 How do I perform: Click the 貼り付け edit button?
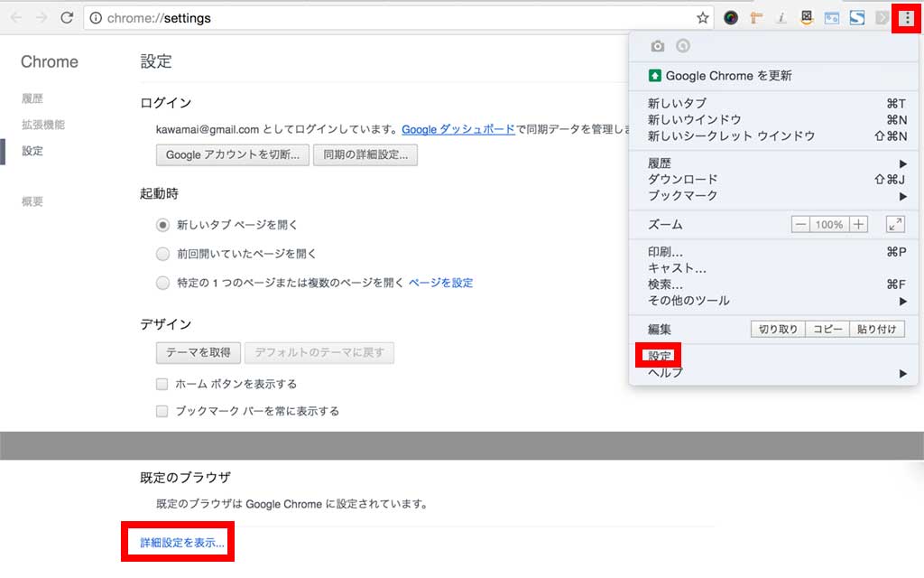877,329
